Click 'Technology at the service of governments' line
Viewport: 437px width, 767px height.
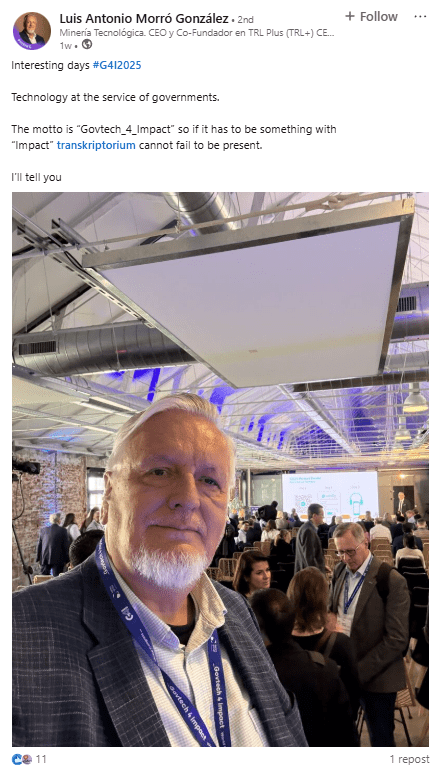coord(115,97)
